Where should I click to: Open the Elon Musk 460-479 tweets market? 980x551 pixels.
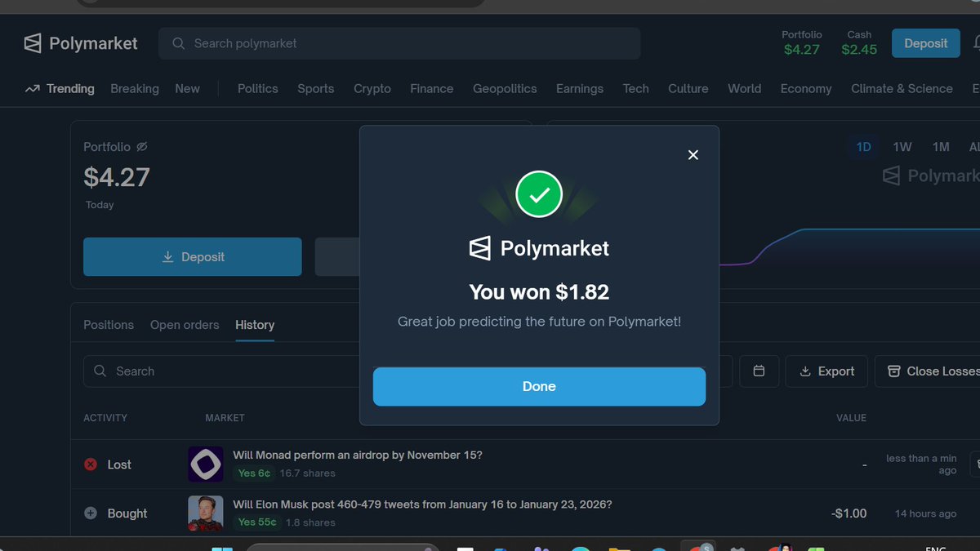pyautogui.click(x=422, y=504)
